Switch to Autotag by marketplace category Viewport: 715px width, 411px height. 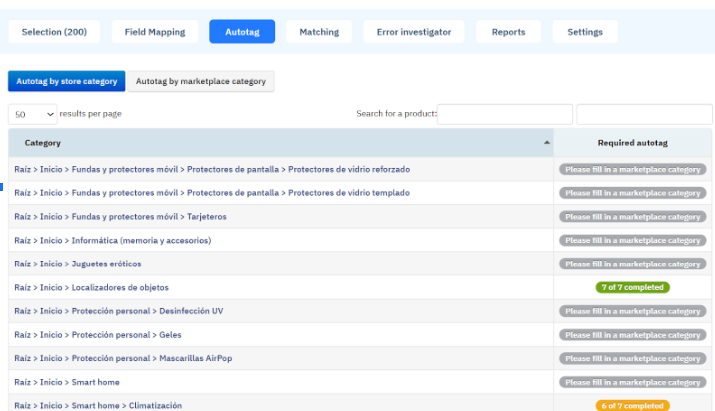coord(200,82)
